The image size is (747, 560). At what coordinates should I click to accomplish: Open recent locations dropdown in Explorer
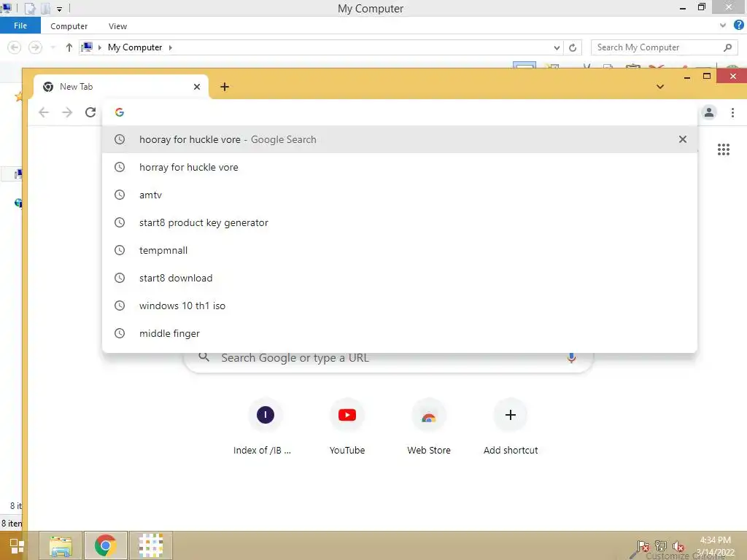(53, 47)
